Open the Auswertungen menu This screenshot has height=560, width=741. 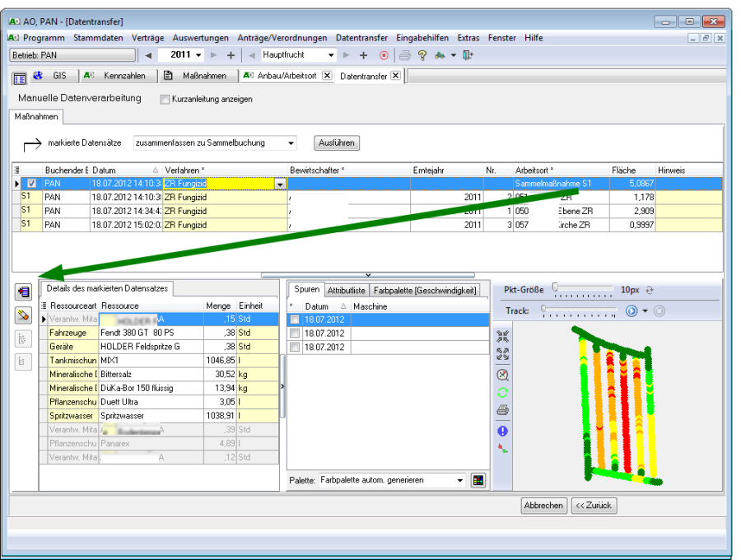pyautogui.click(x=201, y=38)
